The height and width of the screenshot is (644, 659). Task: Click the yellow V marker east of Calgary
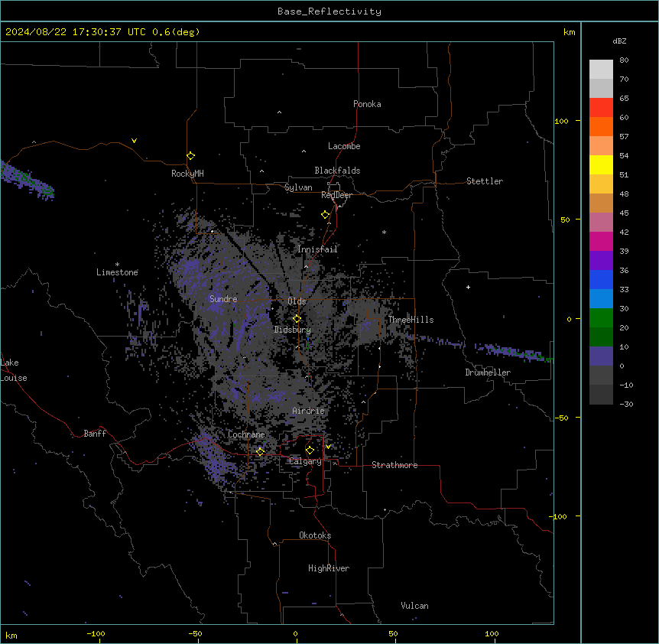(x=328, y=447)
